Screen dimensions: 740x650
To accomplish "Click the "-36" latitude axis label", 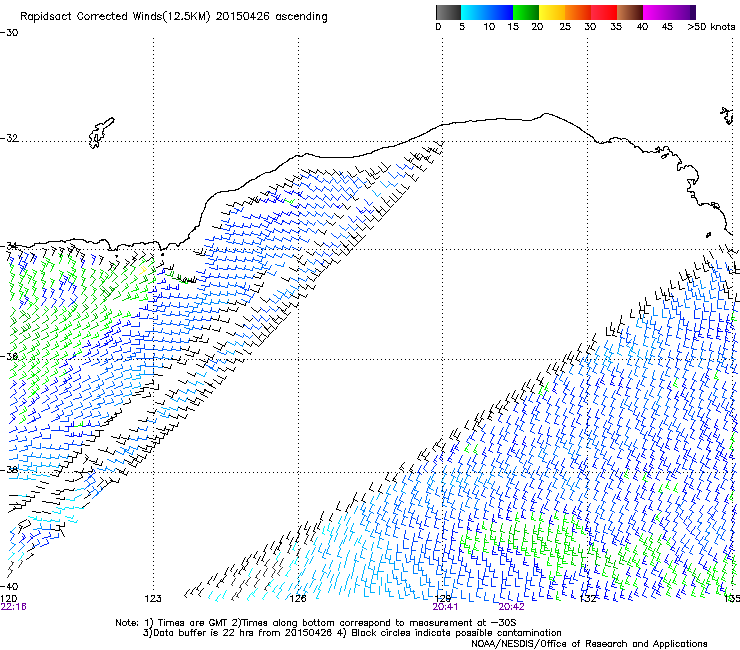I will tap(9, 356).
